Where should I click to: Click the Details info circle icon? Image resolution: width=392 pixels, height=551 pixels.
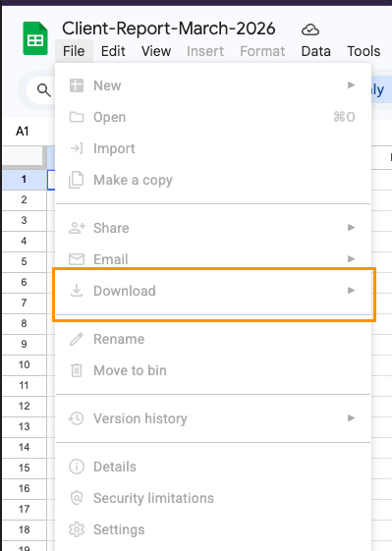(x=77, y=467)
